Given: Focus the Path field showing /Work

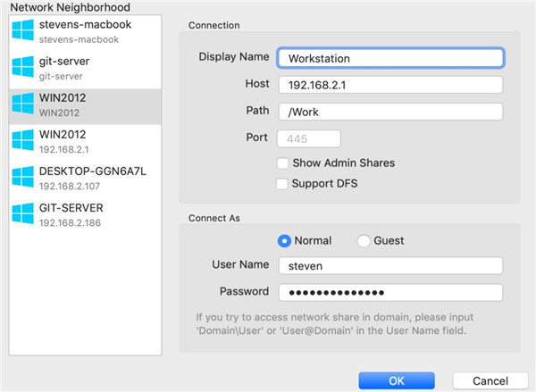Looking at the screenshot, I should tap(390, 113).
